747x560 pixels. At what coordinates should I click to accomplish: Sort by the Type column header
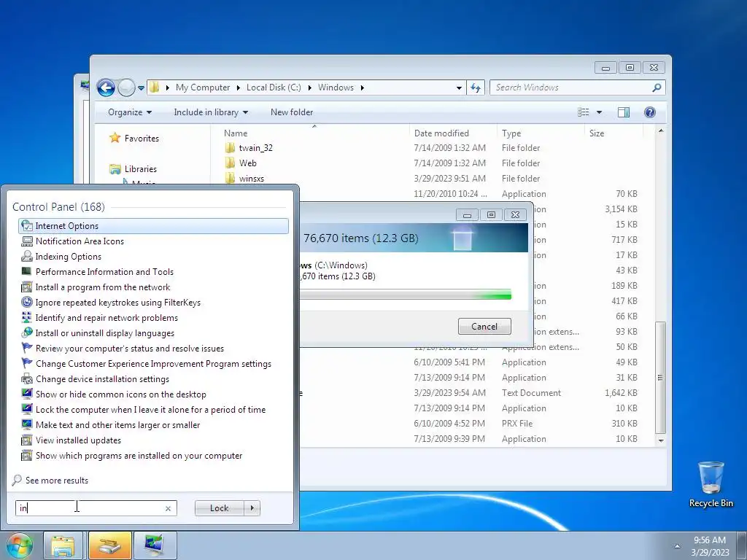511,133
